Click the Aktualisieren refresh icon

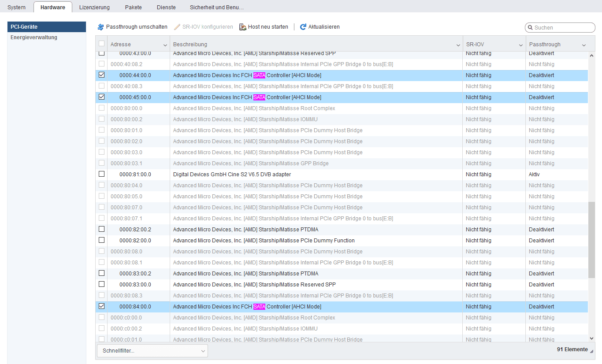(303, 27)
